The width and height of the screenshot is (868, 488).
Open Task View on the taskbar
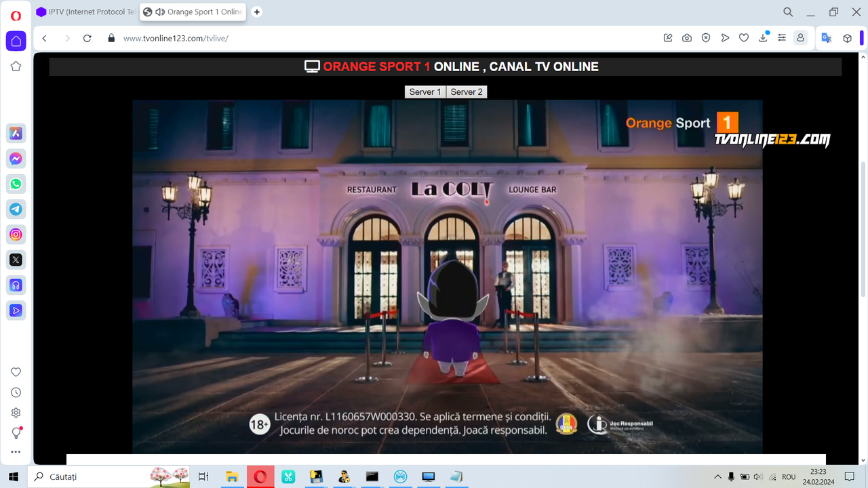(x=203, y=476)
